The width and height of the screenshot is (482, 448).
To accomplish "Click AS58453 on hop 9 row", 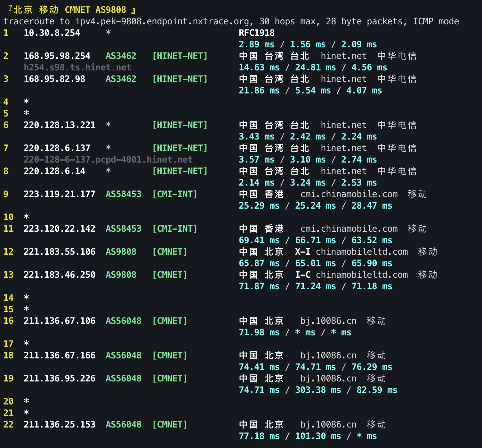I will point(124,194).
